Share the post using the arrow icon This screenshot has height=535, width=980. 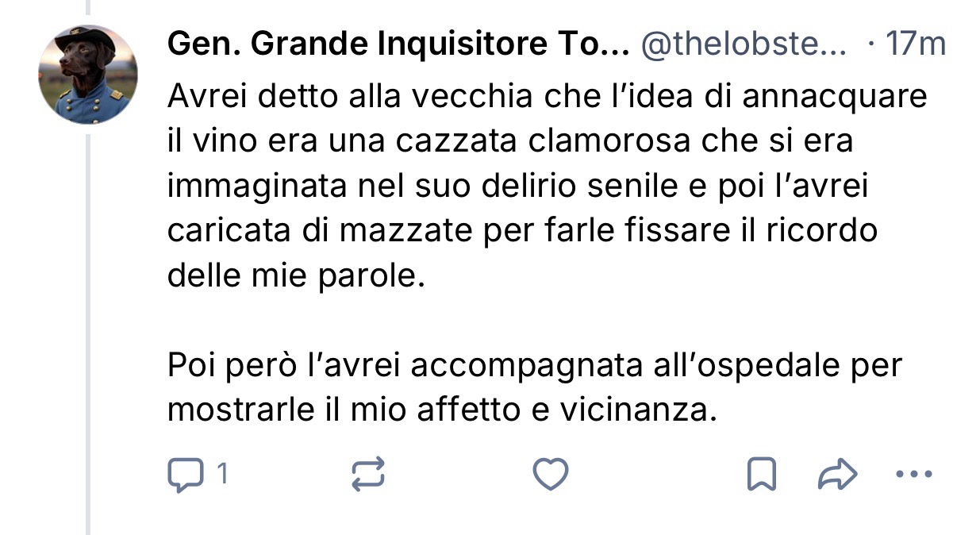(x=837, y=475)
